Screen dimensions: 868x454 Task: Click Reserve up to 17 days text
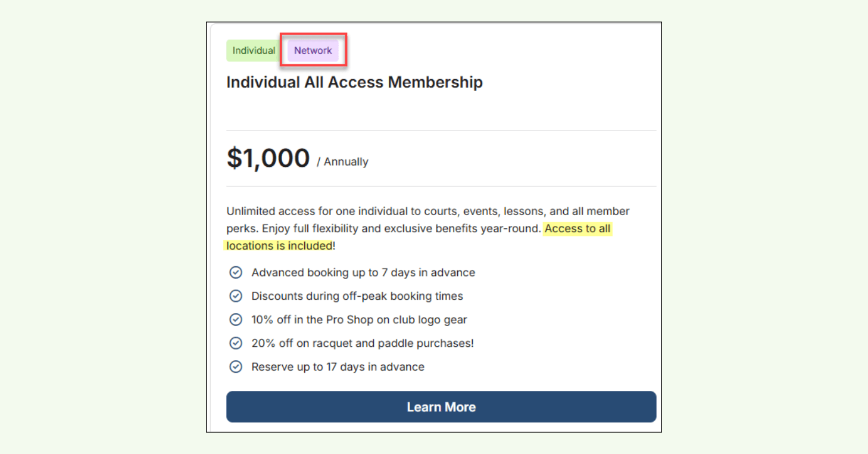338,366
